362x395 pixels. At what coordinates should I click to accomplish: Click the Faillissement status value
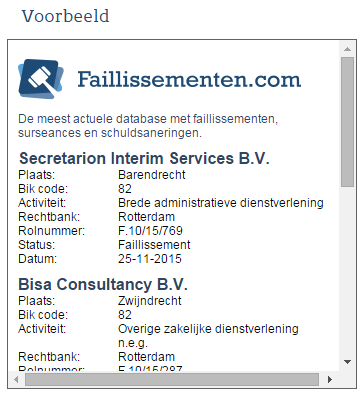(154, 245)
